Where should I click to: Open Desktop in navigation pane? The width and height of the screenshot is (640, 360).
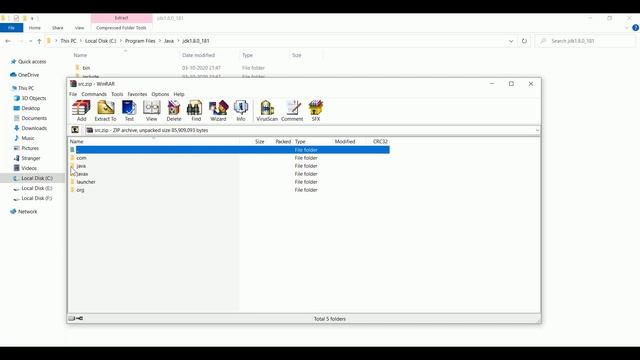[x=31, y=108]
